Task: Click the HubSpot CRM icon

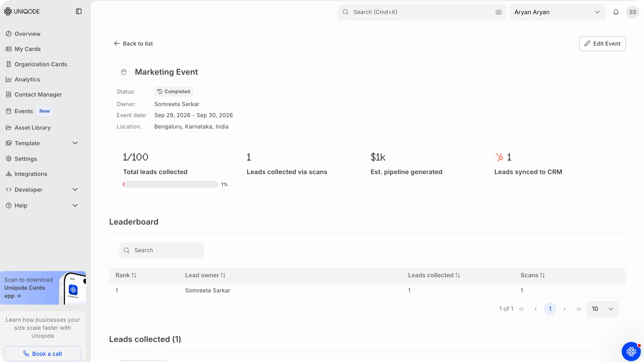Action: [x=499, y=157]
